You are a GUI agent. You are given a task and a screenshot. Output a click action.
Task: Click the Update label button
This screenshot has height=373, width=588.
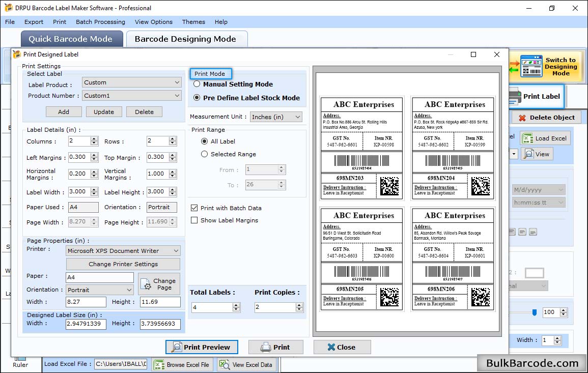[x=104, y=112]
